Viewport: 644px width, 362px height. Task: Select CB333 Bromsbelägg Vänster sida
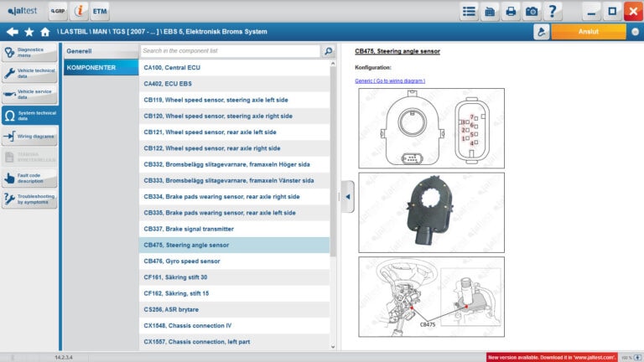[x=234, y=181]
